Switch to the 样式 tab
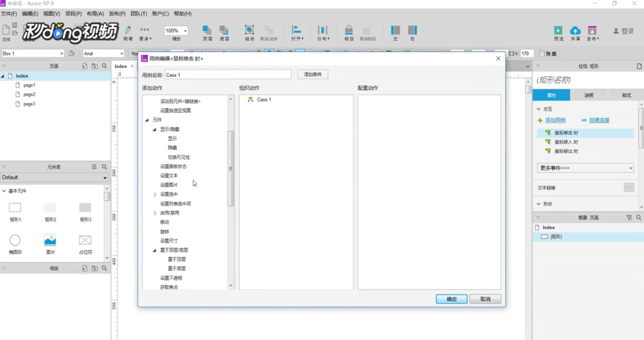644x340 pixels. [x=626, y=95]
